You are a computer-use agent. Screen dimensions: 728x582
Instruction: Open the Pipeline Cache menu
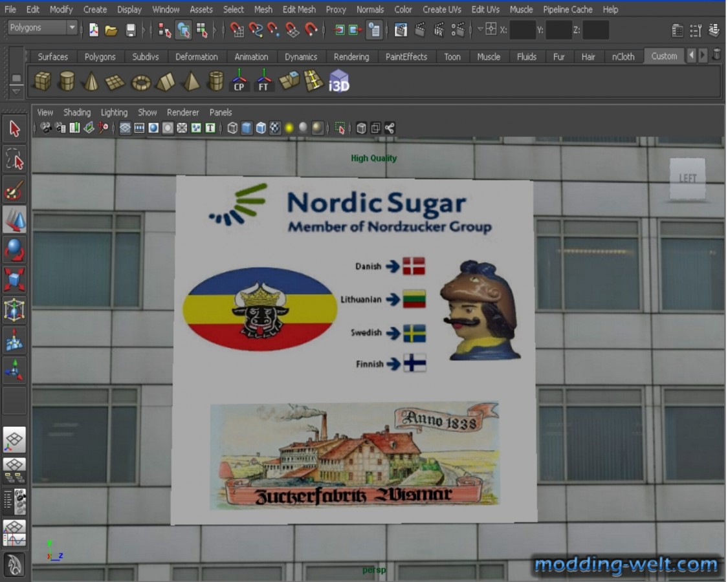[x=568, y=9]
